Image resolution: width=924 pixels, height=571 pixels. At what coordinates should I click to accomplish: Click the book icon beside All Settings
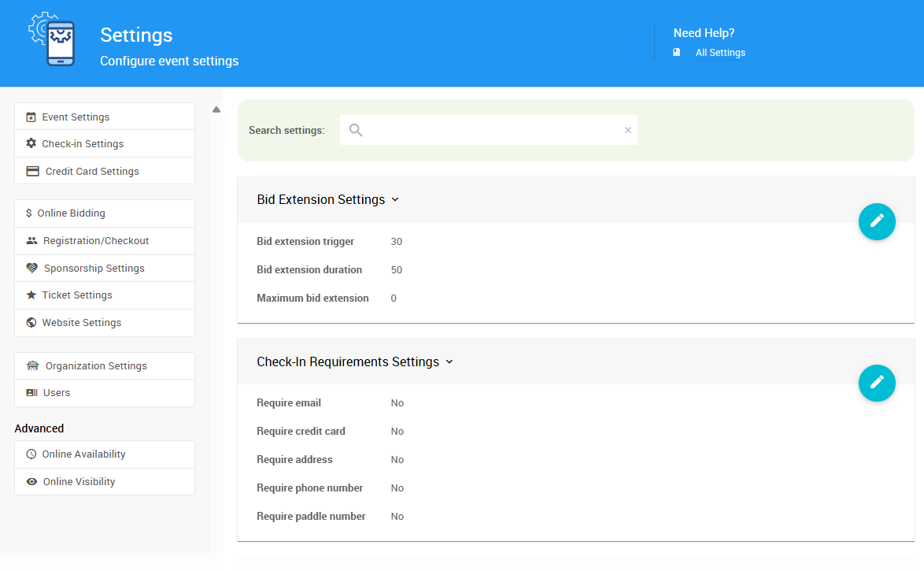pos(675,51)
